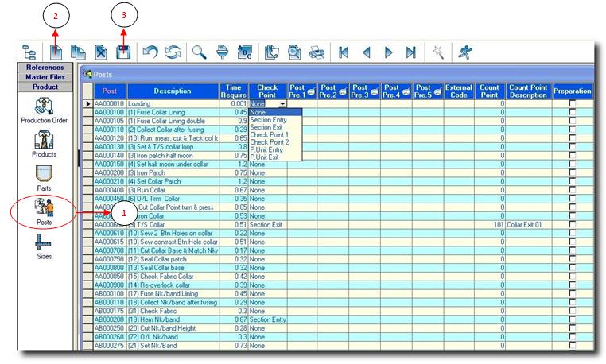The width and height of the screenshot is (606, 364).
Task: Click the Description column header
Action: pyautogui.click(x=173, y=91)
